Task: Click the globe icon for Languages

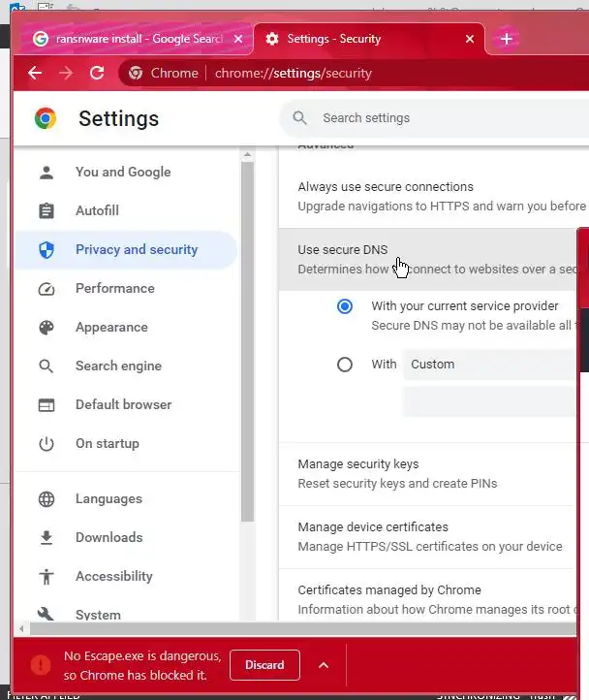Action: click(46, 499)
